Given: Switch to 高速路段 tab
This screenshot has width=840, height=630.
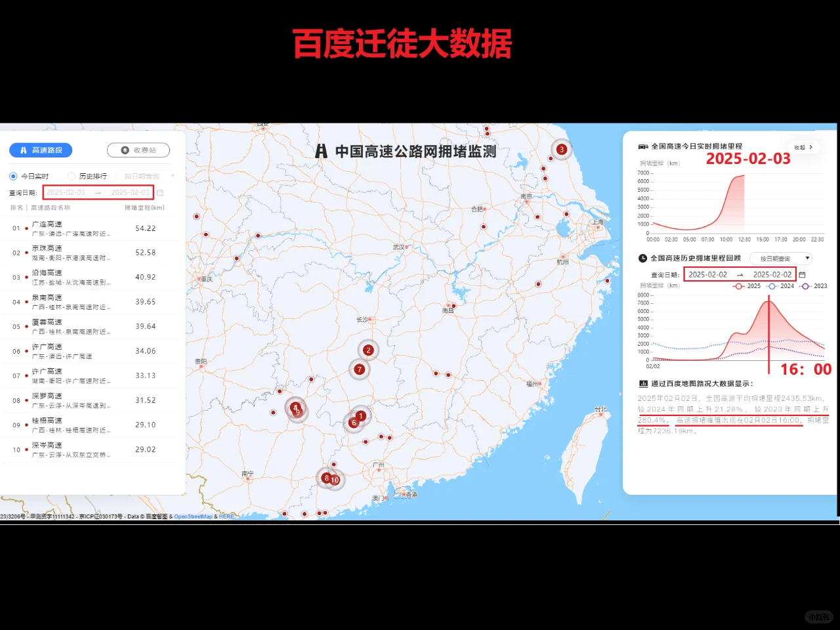Looking at the screenshot, I should [x=41, y=150].
